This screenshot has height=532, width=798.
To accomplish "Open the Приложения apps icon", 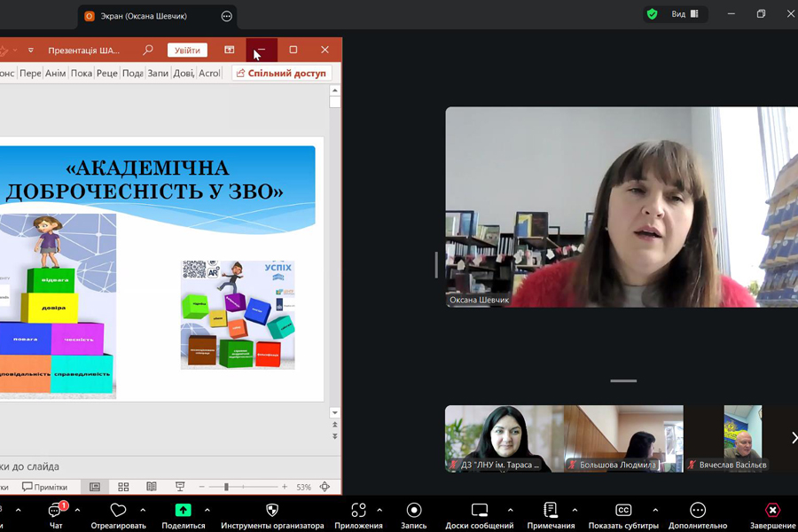I will [x=358, y=511].
